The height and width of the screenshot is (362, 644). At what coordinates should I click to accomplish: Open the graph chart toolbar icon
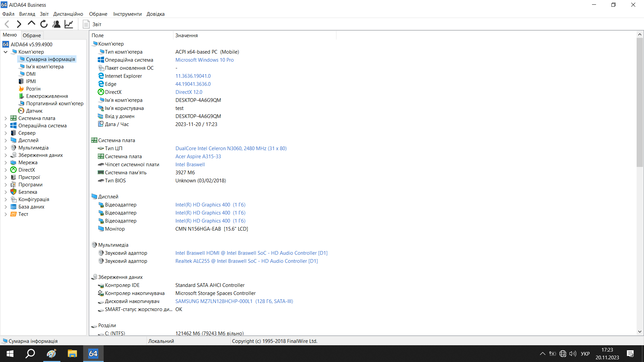click(x=69, y=24)
